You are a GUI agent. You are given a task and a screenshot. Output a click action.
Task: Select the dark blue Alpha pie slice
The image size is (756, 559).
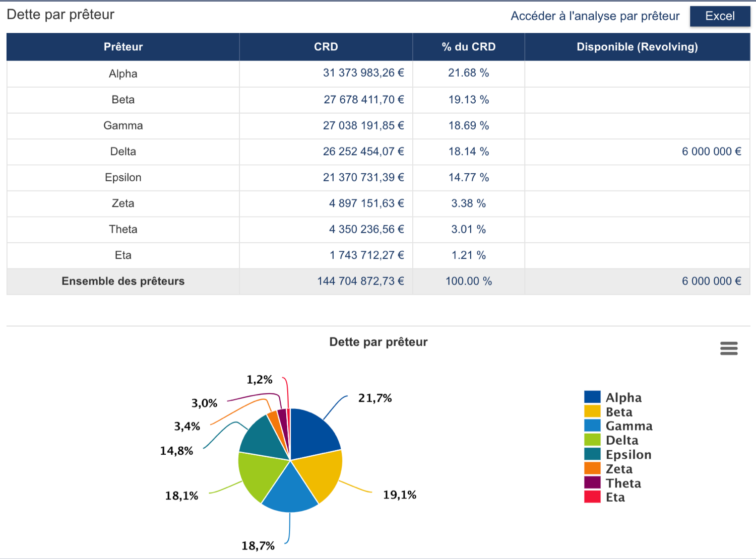[312, 433]
